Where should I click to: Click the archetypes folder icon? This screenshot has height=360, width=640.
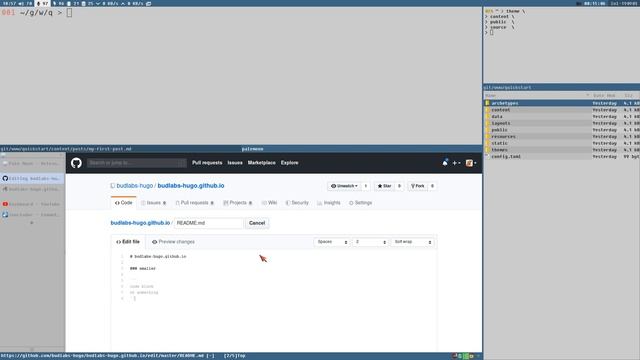click(x=487, y=103)
